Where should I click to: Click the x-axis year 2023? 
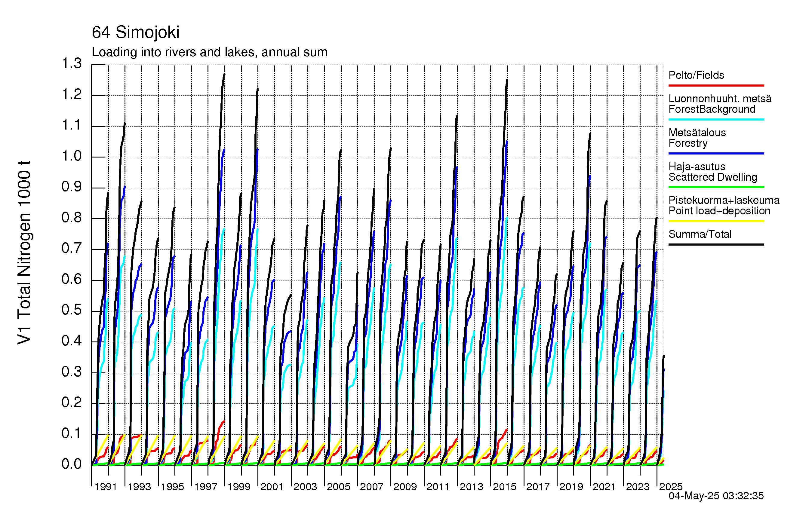coord(638,487)
